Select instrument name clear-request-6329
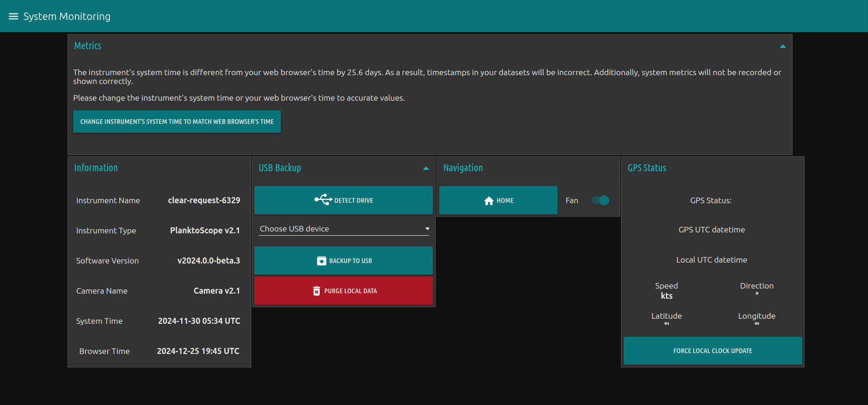The image size is (868, 405). (204, 200)
